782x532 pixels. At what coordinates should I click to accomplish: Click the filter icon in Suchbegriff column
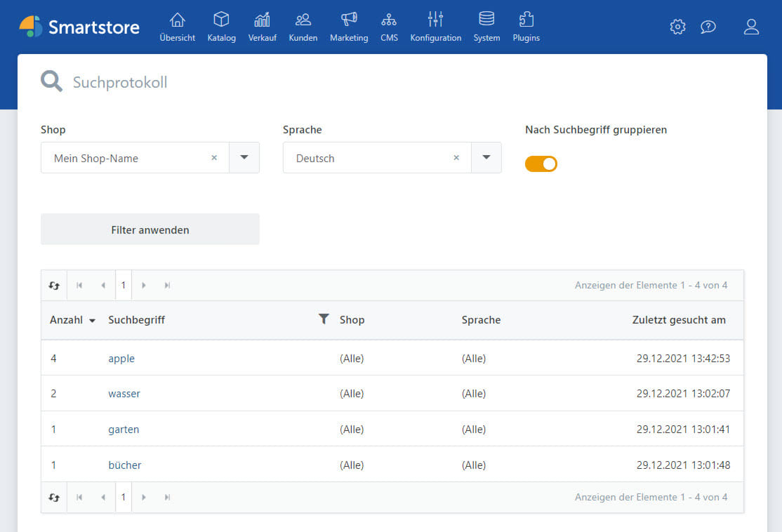(x=324, y=319)
